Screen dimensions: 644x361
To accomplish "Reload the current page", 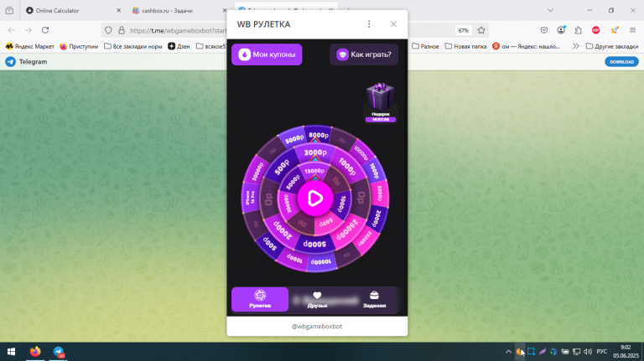I will (45, 30).
